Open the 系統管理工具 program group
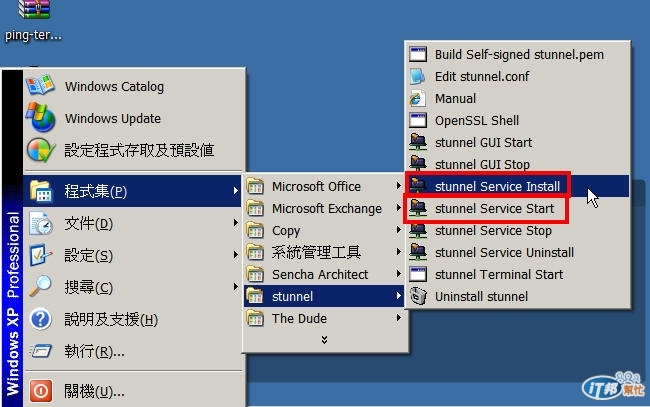 324,252
